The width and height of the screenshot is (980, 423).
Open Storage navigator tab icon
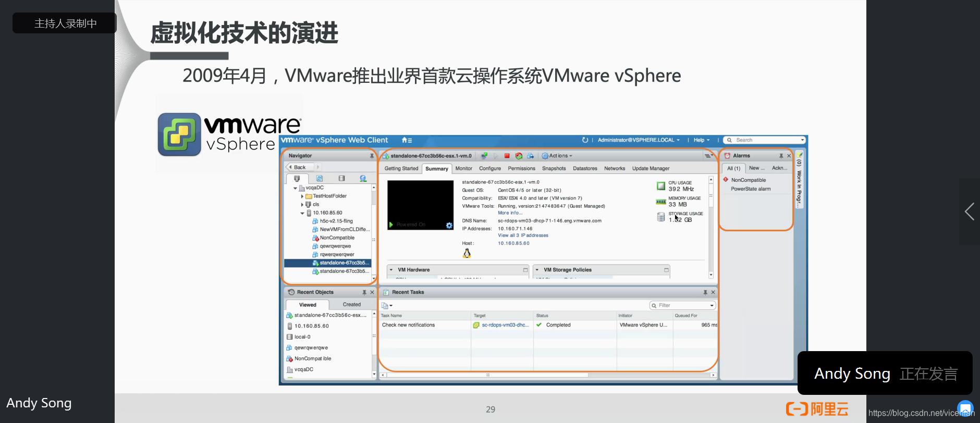341,178
